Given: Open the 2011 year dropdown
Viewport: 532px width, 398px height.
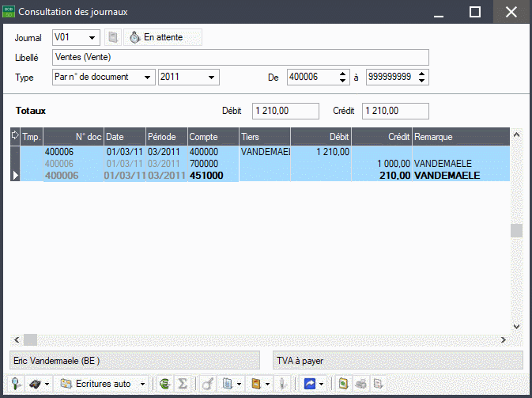Looking at the screenshot, I should (211, 77).
